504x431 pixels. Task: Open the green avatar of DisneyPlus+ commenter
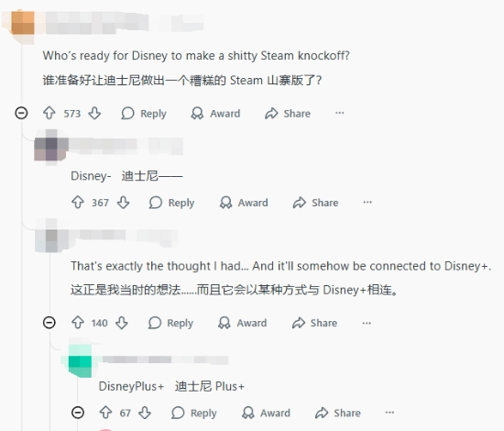[80, 362]
